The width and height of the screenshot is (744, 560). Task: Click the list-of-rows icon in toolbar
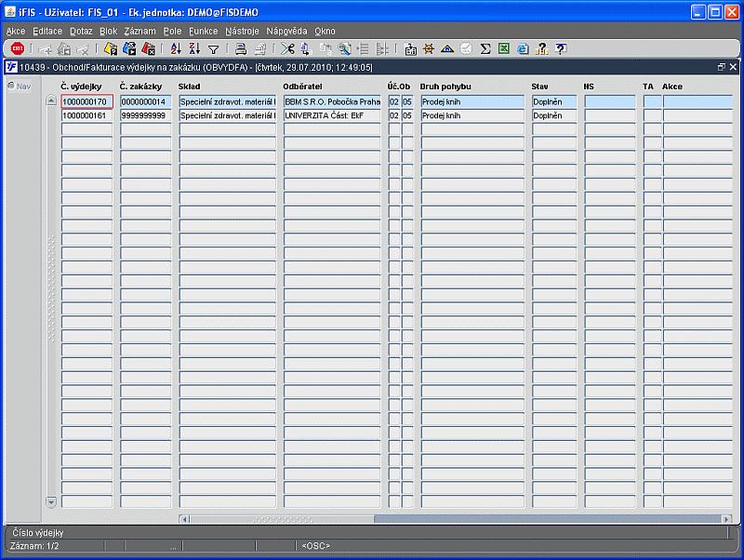(363, 48)
